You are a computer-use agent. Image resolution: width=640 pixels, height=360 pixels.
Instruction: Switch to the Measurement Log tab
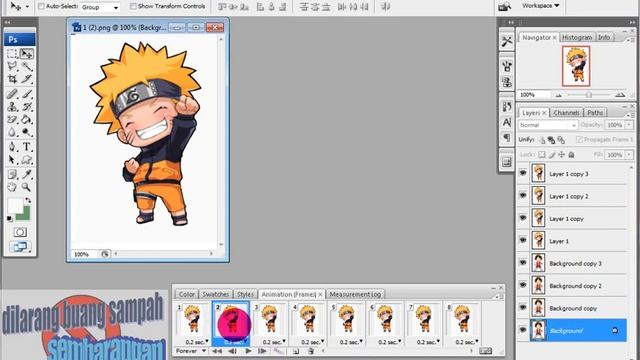click(355, 294)
